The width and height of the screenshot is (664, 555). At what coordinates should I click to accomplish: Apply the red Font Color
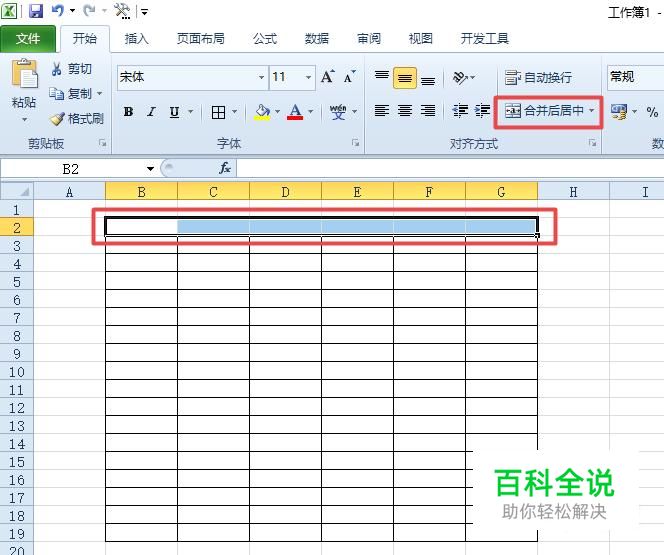pyautogui.click(x=295, y=112)
